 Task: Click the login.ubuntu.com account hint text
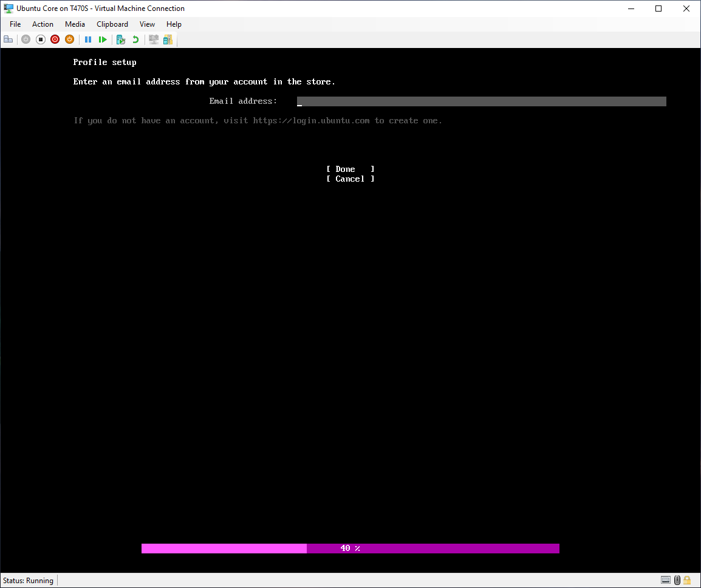coord(258,121)
